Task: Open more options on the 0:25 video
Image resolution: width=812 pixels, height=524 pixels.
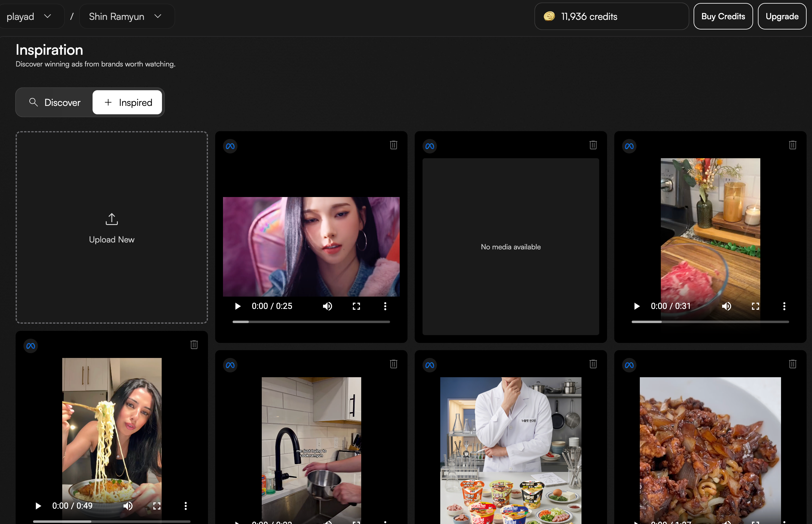Action: tap(385, 306)
